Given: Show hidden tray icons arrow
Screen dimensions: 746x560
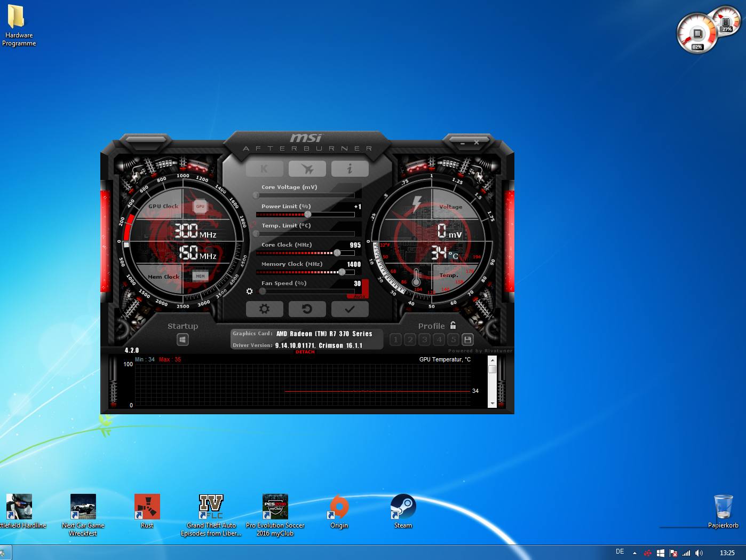Looking at the screenshot, I should 634,553.
